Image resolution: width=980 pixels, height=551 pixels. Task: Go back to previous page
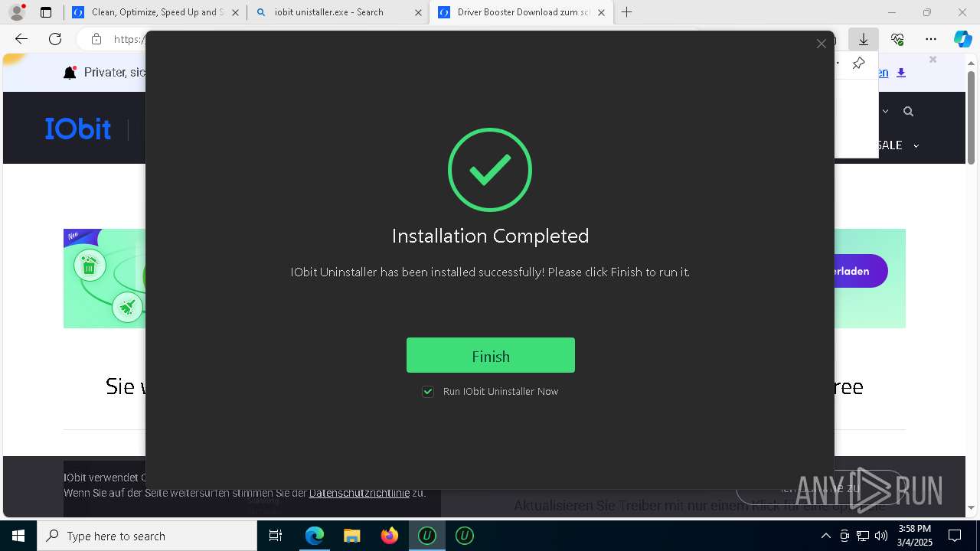pos(21,39)
